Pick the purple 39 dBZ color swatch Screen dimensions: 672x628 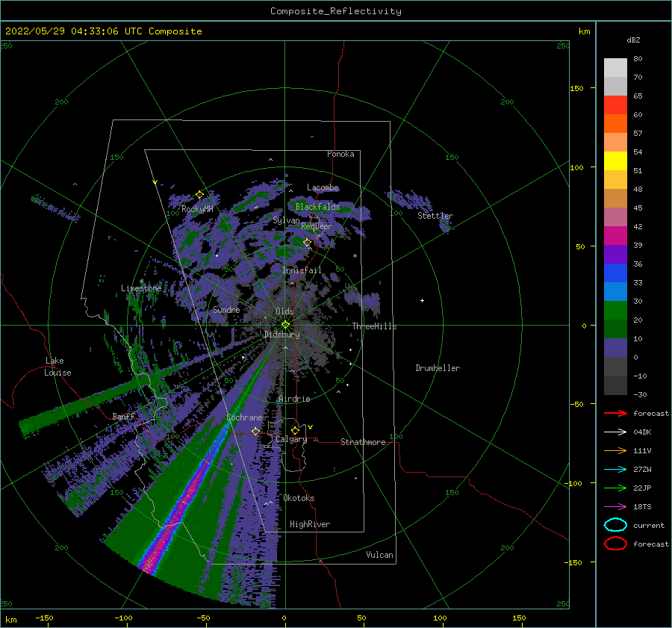click(x=615, y=254)
